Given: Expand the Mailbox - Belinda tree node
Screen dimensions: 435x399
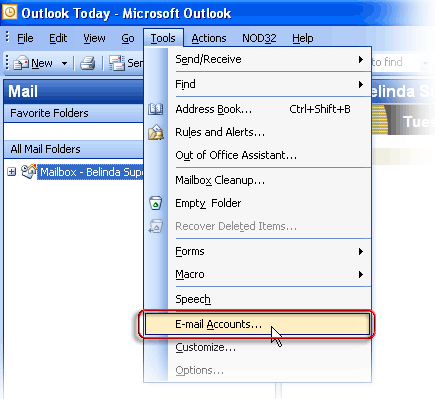Looking at the screenshot, I should point(12,172).
